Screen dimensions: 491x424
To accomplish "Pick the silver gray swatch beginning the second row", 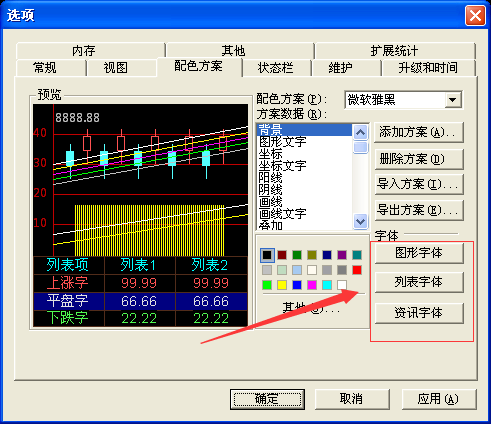I will [x=267, y=270].
